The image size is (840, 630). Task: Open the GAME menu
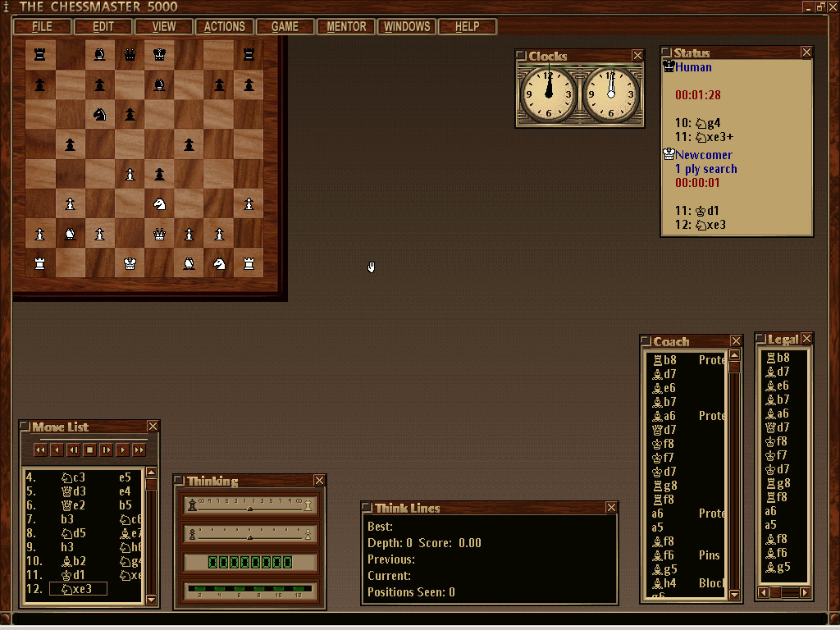coord(285,27)
